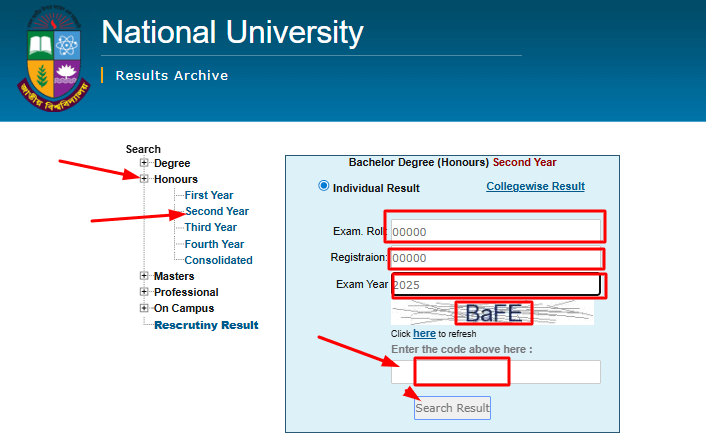Open Honours Fourth Year results
Screen dimensions: 706x448
point(214,244)
